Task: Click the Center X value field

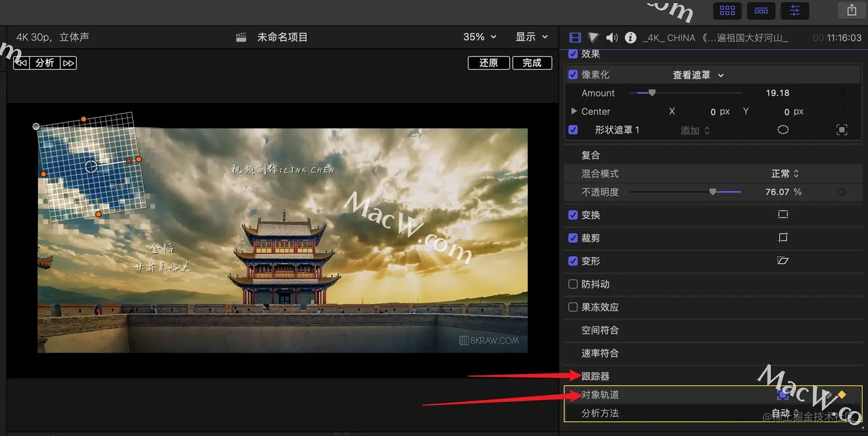Action: [713, 112]
